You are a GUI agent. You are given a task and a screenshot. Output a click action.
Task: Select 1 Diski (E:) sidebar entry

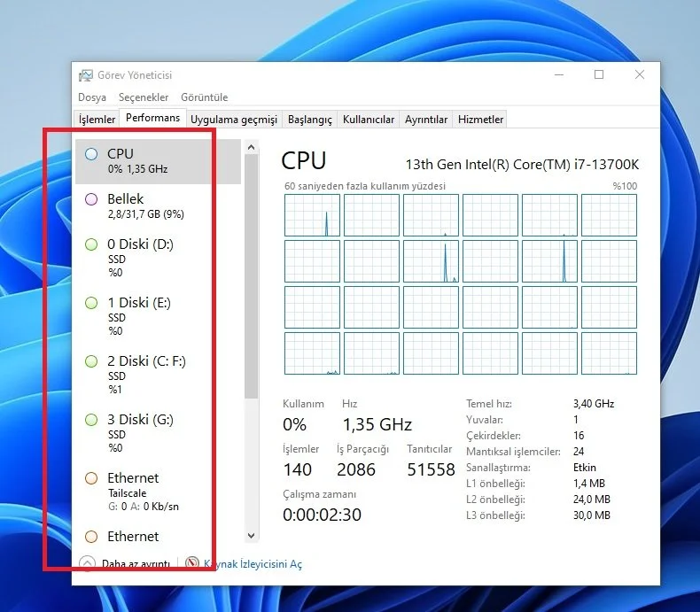click(158, 316)
